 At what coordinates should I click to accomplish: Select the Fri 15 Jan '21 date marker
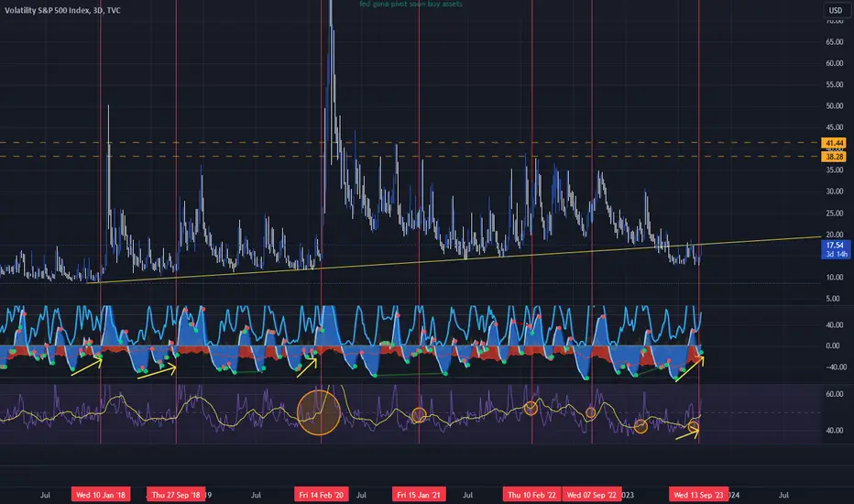(x=419, y=495)
